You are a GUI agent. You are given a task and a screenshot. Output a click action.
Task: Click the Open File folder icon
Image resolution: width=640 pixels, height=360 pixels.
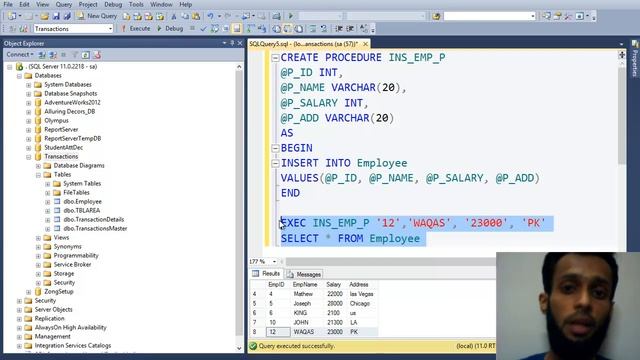[44, 16]
